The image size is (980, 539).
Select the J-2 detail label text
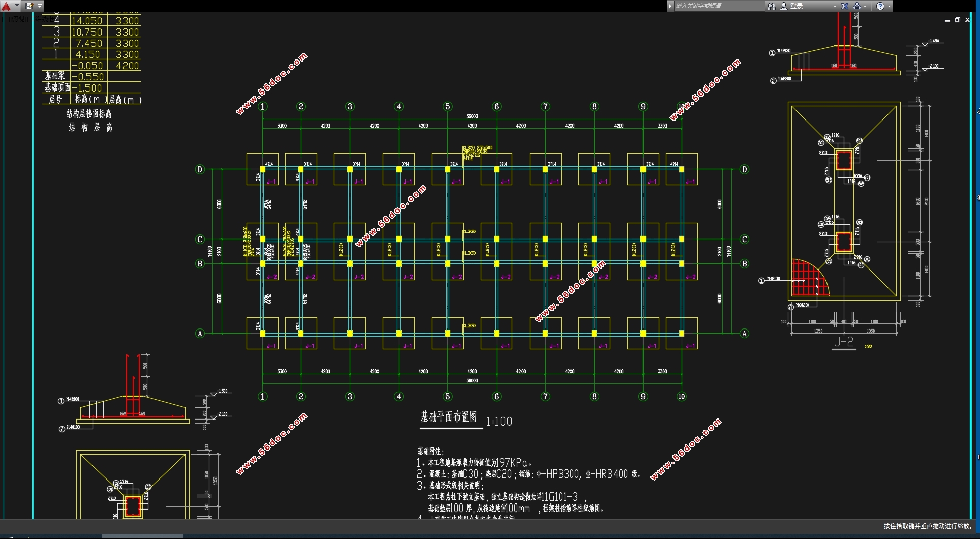(x=844, y=342)
